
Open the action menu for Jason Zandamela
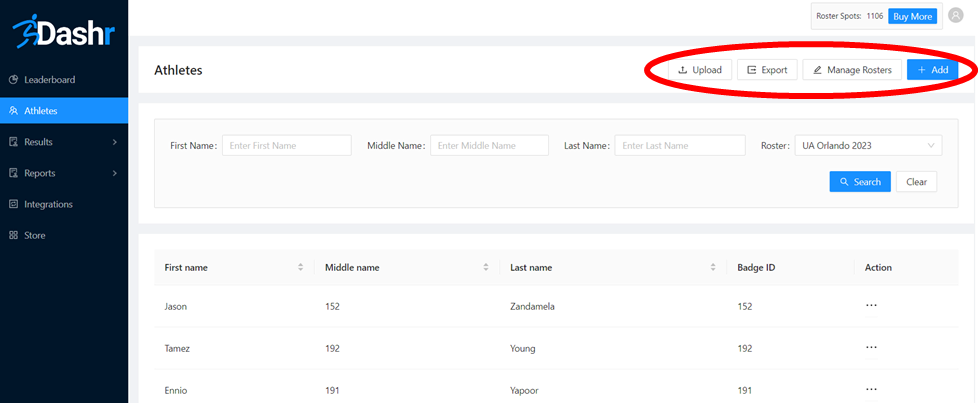[x=871, y=305]
